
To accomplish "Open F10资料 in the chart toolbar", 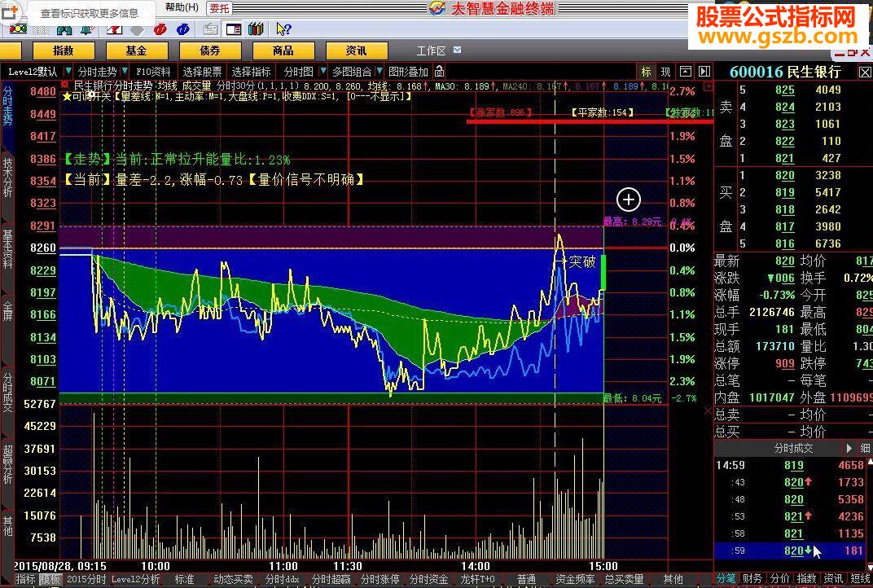I will [x=153, y=72].
